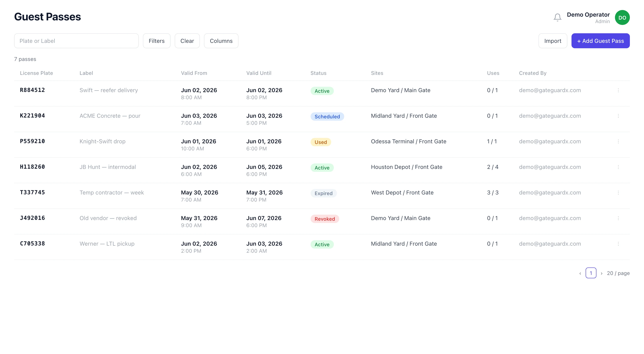
Task: Go to previous page arrow
Action: (x=580, y=273)
